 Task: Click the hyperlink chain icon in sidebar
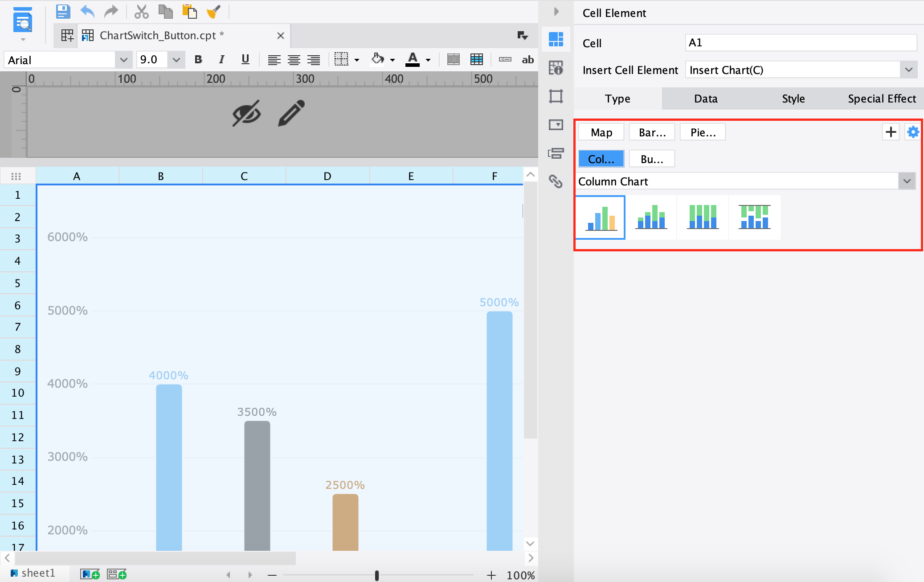[556, 181]
